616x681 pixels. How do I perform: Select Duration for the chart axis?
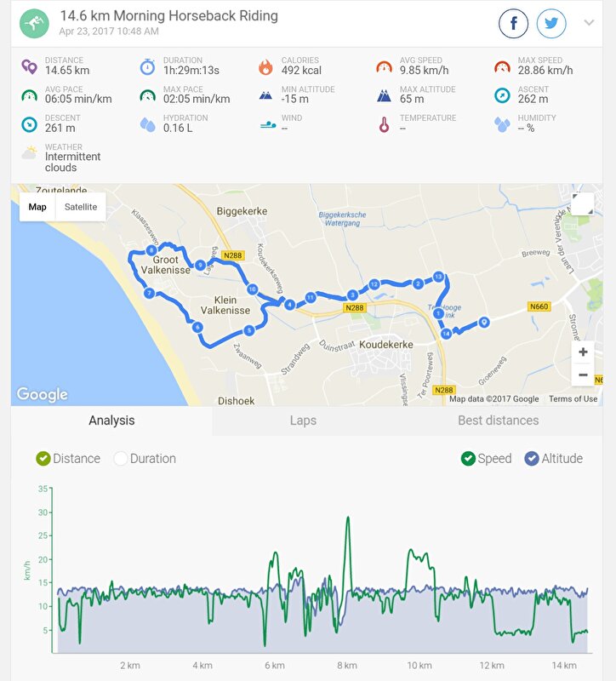145,459
